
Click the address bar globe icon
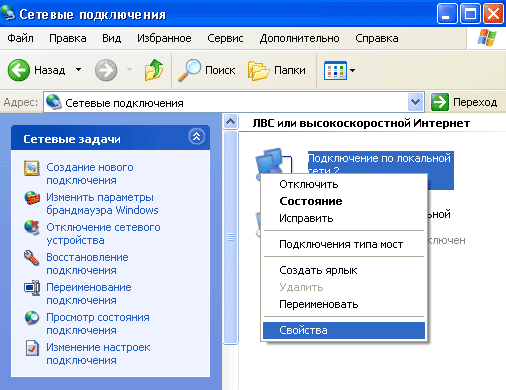point(54,102)
